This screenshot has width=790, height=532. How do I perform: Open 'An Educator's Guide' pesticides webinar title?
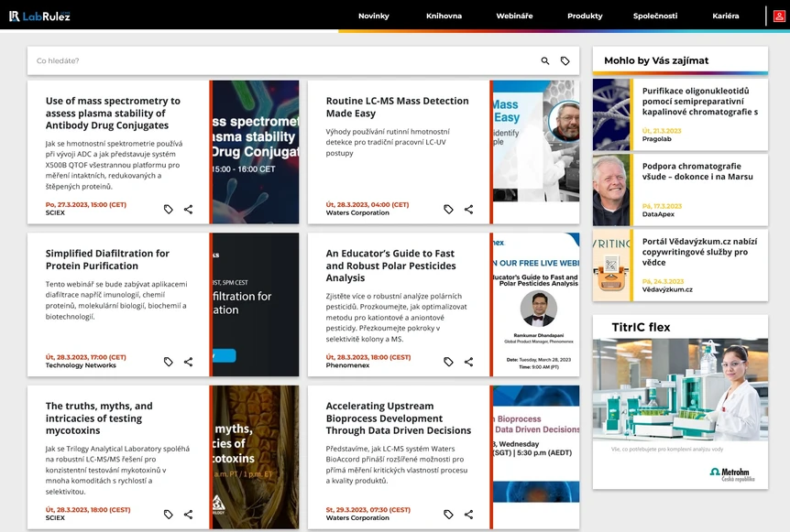390,266
